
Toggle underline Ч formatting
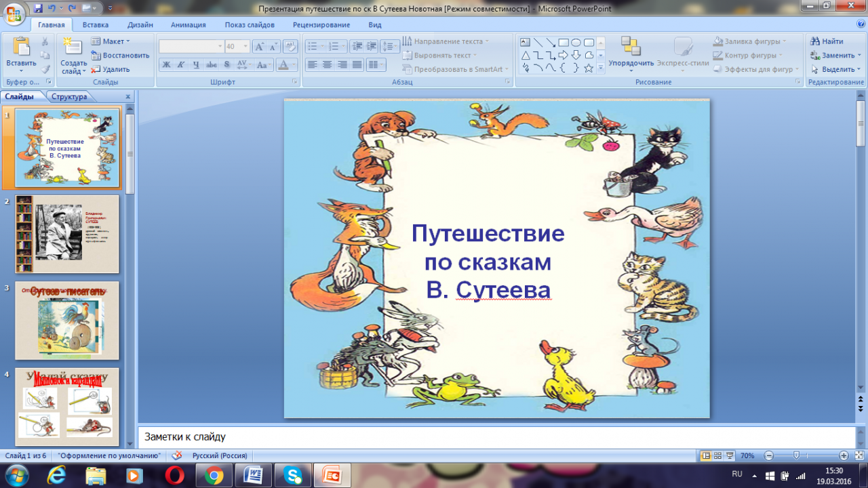(x=196, y=65)
